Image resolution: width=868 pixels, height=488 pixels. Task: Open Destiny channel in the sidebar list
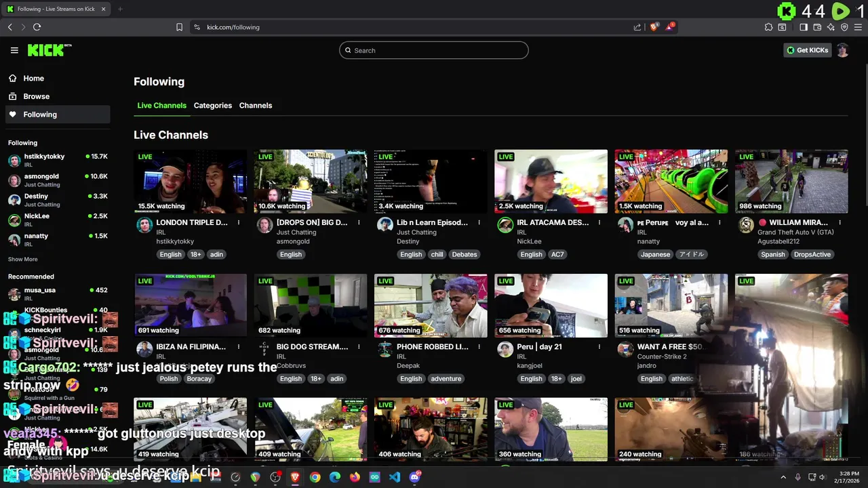(58, 200)
